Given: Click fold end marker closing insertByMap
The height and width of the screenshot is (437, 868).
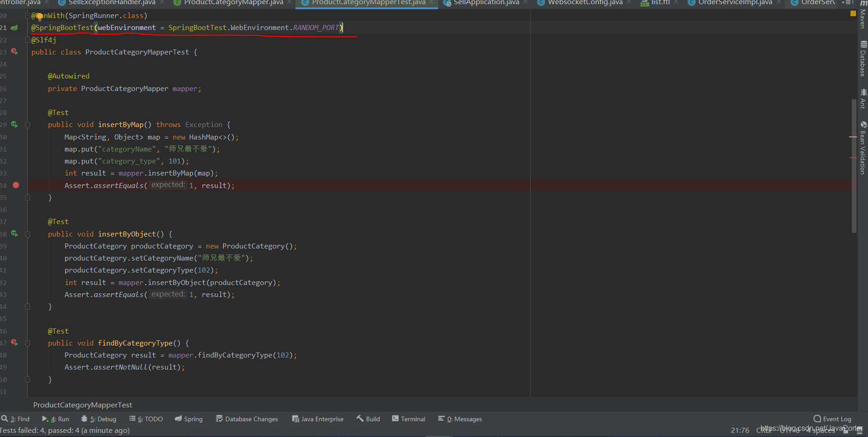Looking at the screenshot, I should pyautogui.click(x=27, y=197).
